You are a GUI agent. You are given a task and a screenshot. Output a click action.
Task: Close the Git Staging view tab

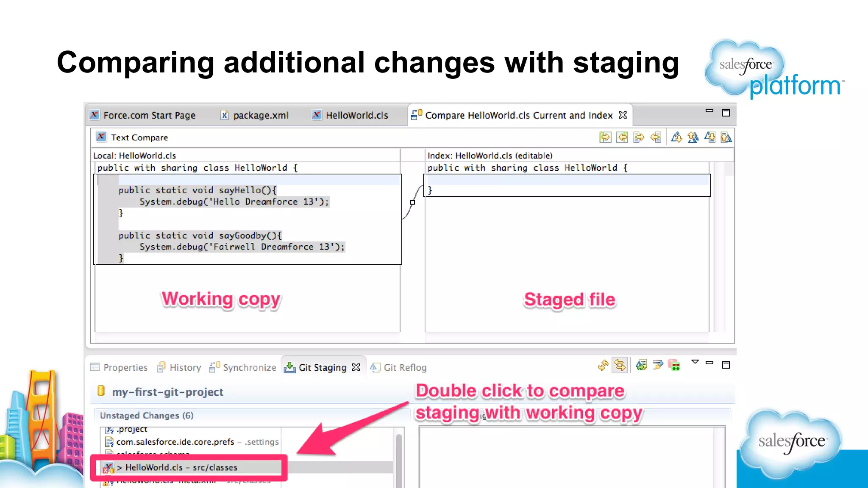coord(356,367)
